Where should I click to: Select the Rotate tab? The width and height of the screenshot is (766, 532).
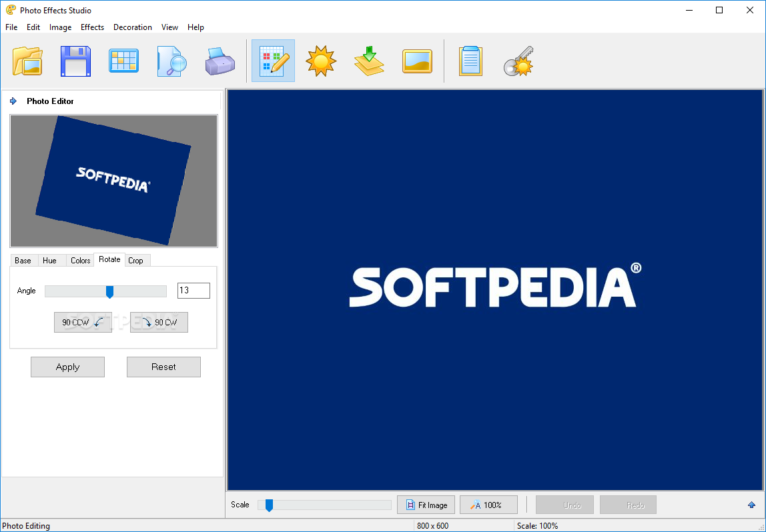tap(109, 259)
